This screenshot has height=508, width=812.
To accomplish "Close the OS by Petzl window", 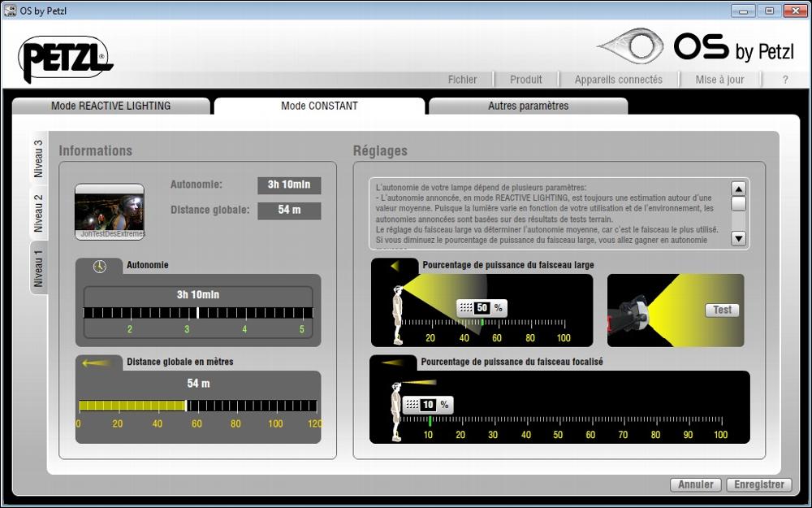I will [796, 11].
